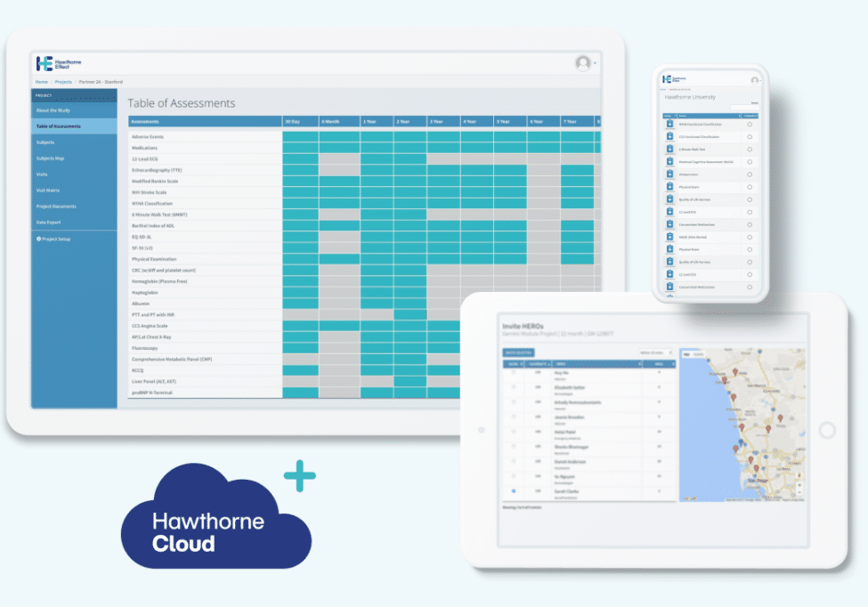Screen dimensions: 868x607
Task: Open the Within 25 miles distance dropdown
Action: click(x=655, y=352)
